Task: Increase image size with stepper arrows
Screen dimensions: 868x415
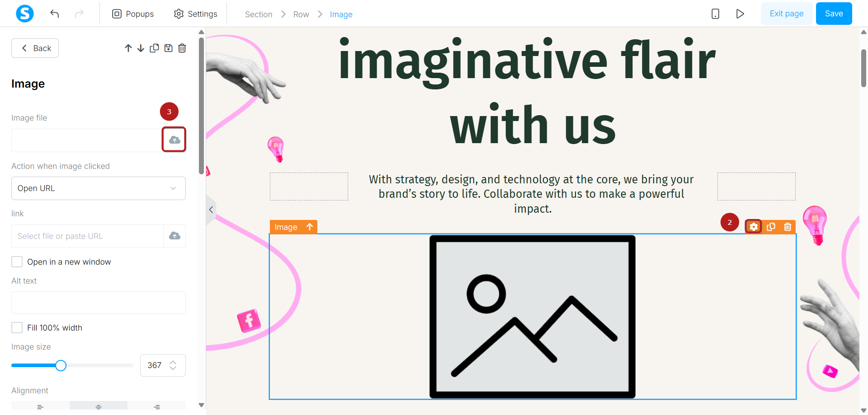Action: (173, 362)
